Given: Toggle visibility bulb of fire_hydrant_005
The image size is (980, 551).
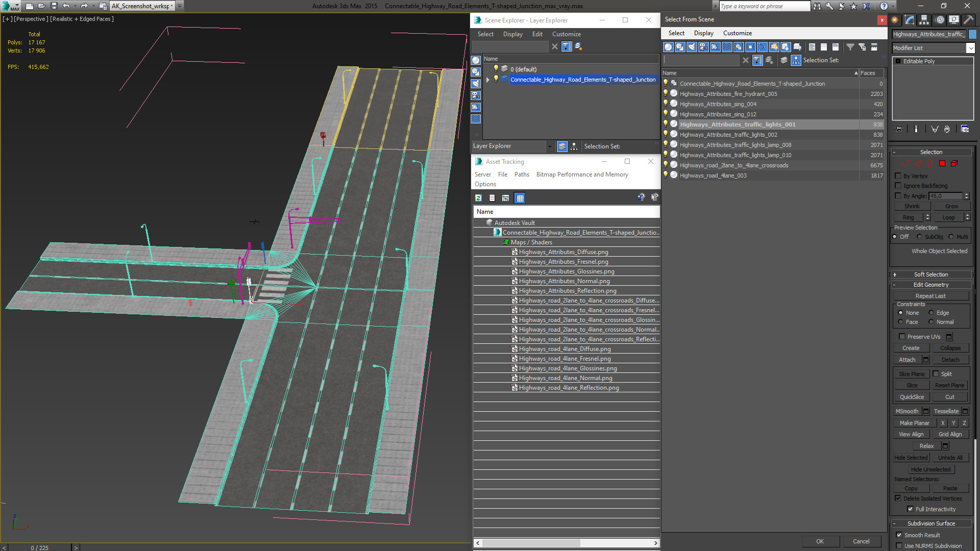Looking at the screenshot, I should 665,93.
